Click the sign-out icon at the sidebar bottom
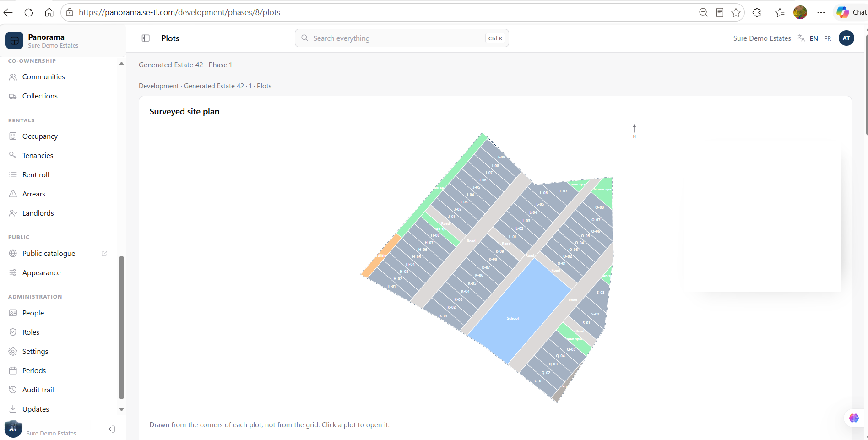Screen dimensions: 868x440 click(x=112, y=429)
